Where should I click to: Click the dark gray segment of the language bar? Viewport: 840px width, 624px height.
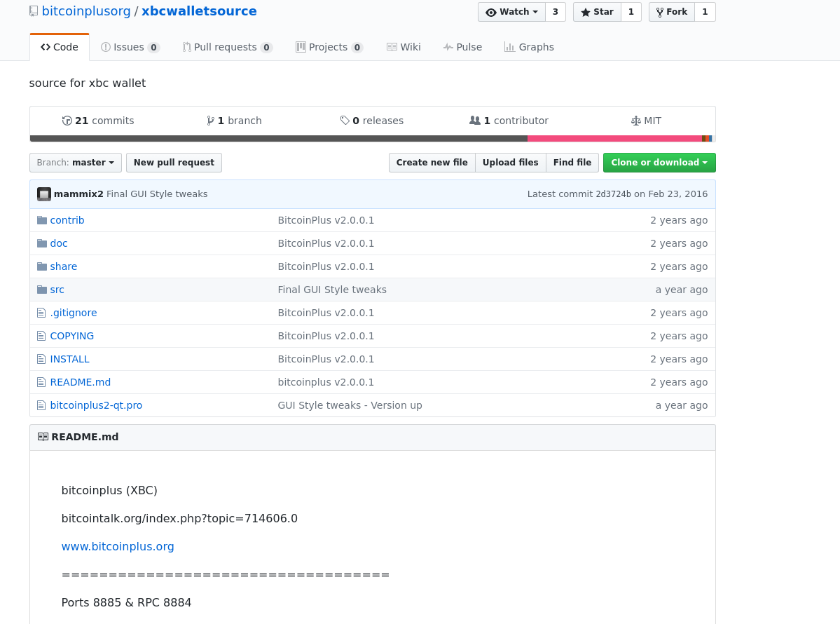pos(279,139)
